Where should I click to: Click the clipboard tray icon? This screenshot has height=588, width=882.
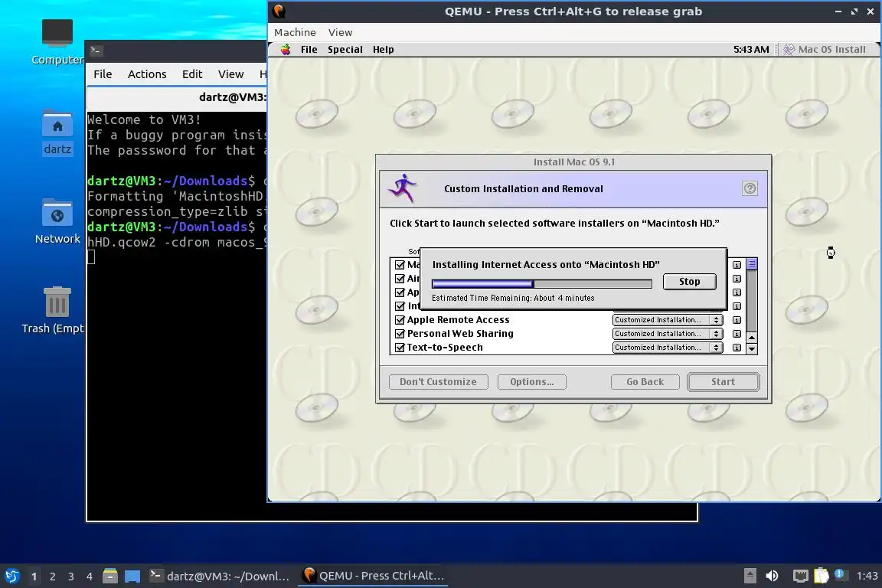coord(821,576)
